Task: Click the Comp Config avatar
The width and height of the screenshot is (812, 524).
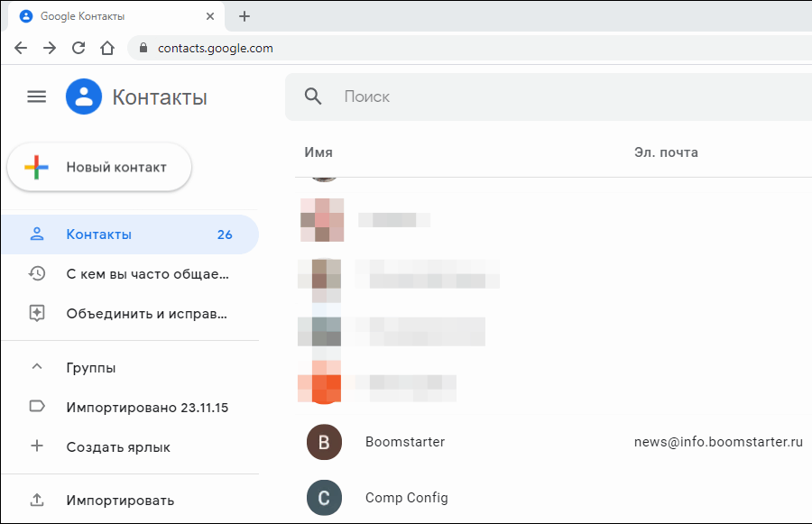Action: click(x=324, y=497)
